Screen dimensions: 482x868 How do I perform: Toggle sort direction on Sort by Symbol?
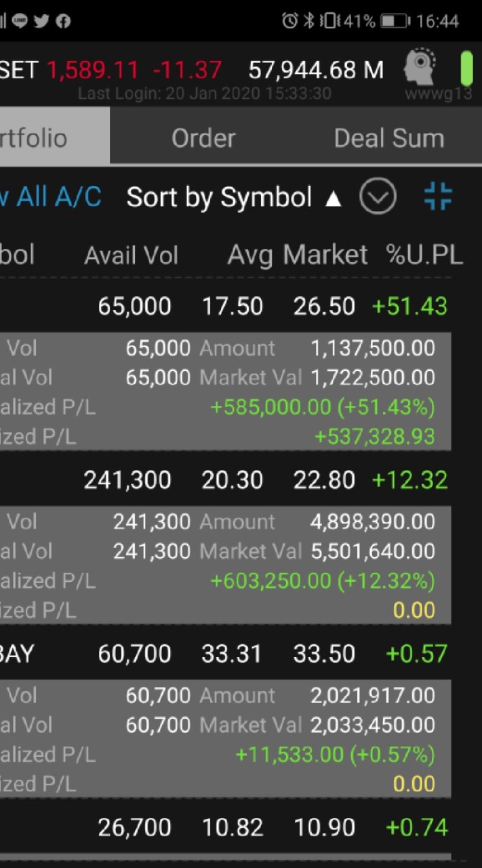tap(234, 197)
